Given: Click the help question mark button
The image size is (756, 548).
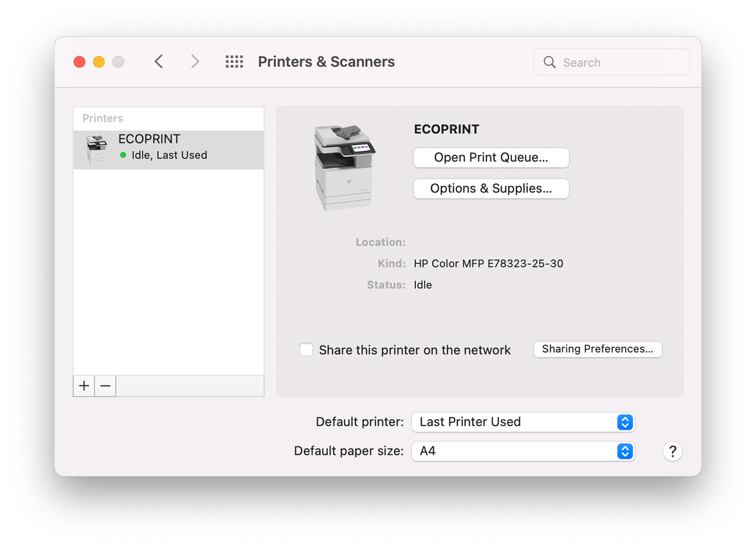Looking at the screenshot, I should pos(672,451).
